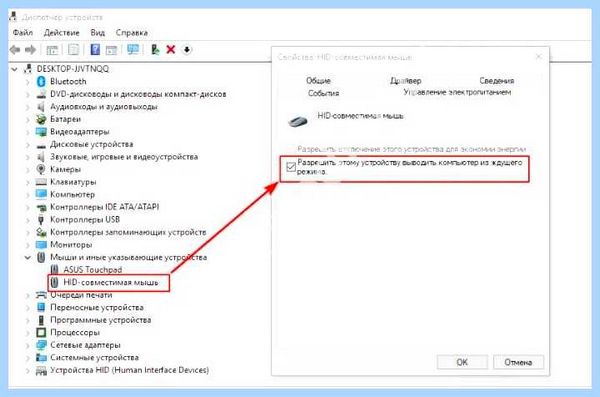Image resolution: width=600 pixels, height=397 pixels.
Task: Click the Bluetooth category icon
Action: [x=41, y=81]
